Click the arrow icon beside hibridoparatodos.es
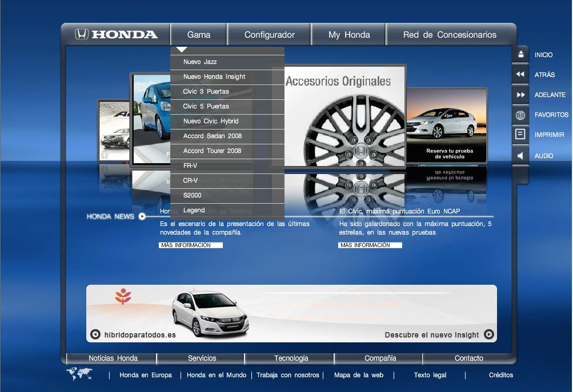Image resolution: width=573 pixels, height=392 pixels. click(x=95, y=334)
